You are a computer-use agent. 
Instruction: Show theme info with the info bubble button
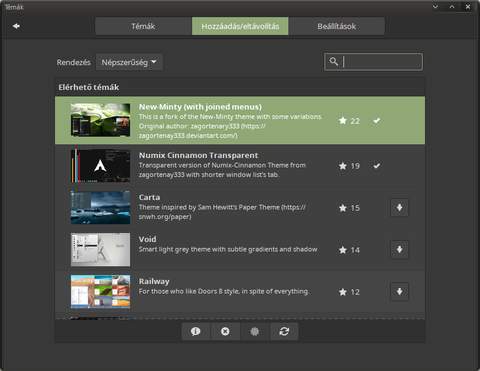tap(196, 331)
